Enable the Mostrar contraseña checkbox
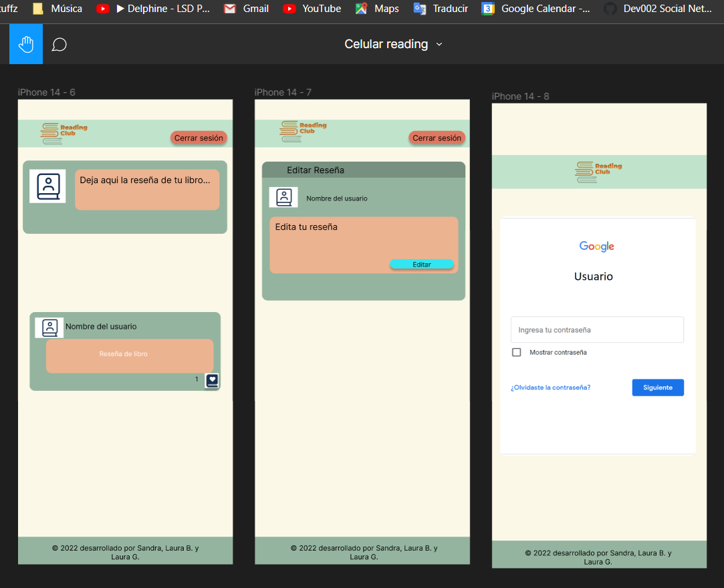Image resolution: width=724 pixels, height=588 pixels. click(516, 352)
